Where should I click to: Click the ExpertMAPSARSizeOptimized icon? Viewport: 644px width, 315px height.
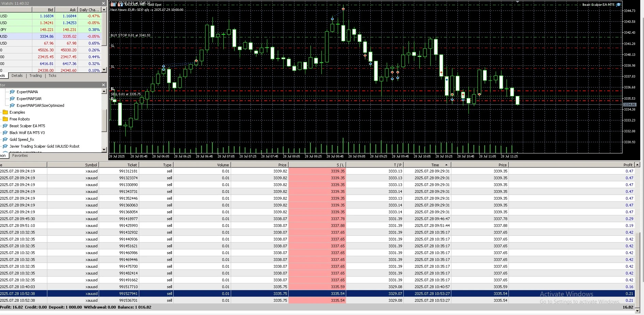click(12, 105)
